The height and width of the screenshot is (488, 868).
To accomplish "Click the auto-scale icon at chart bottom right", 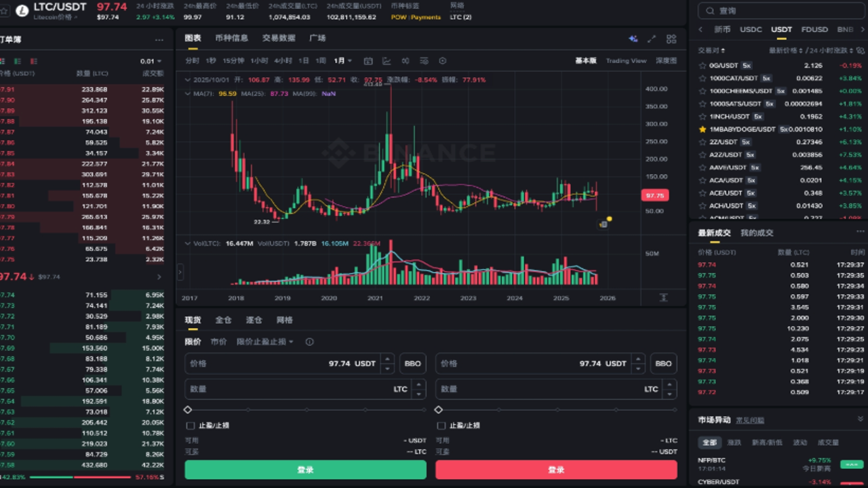I will coord(663,298).
